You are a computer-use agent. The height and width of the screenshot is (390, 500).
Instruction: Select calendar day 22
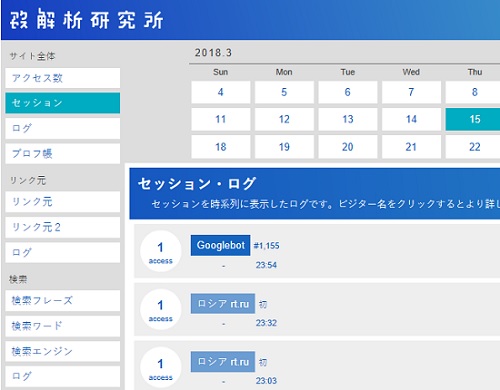pos(473,147)
